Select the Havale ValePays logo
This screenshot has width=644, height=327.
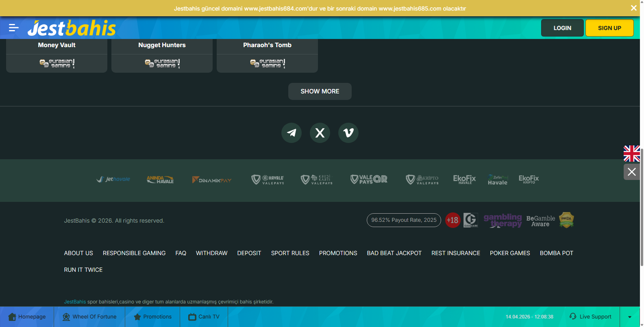(268, 180)
